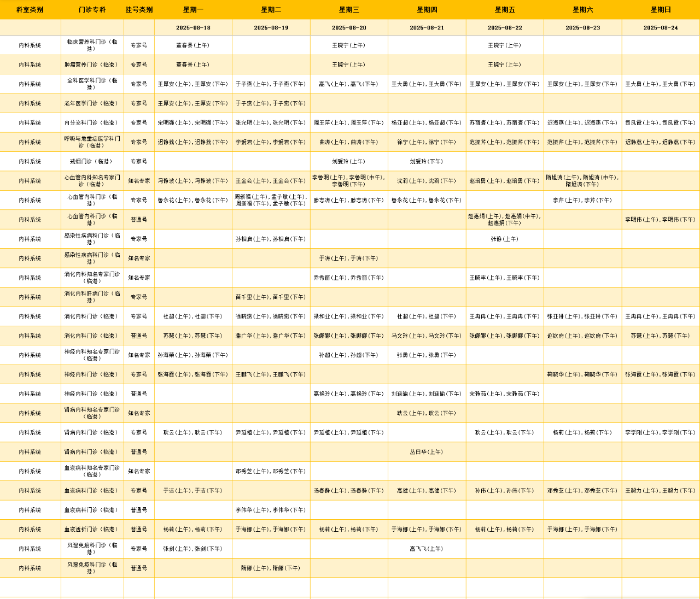700x599 pixels.
Task: Select the 临床营养科门诊（临港）clinic cell
Action: [92, 45]
